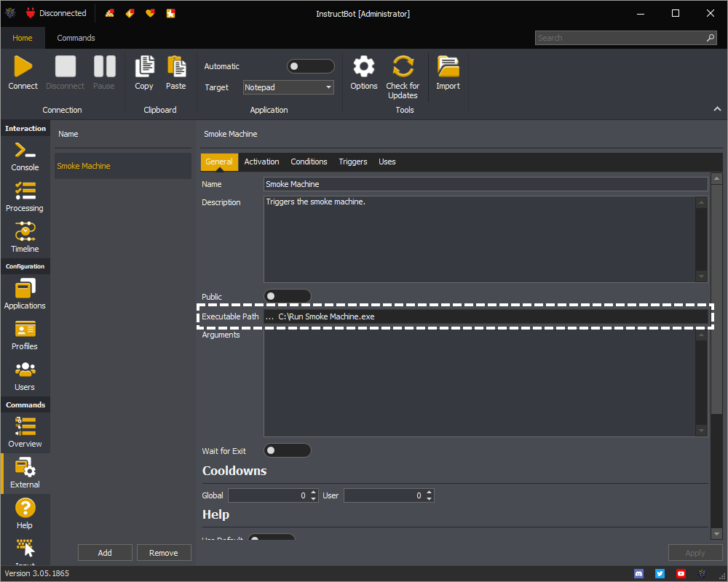The height and width of the screenshot is (582, 728).
Task: Click the Import folder icon
Action: [448, 66]
